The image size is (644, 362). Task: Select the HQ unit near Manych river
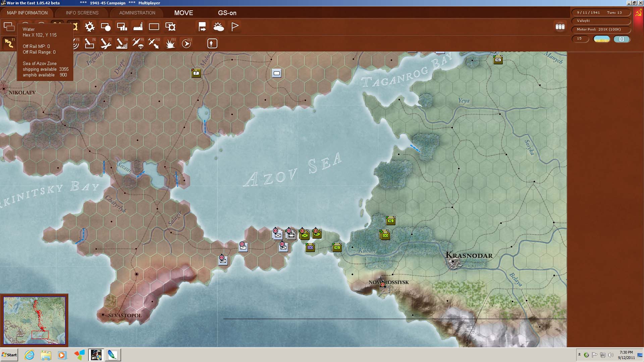[498, 60]
